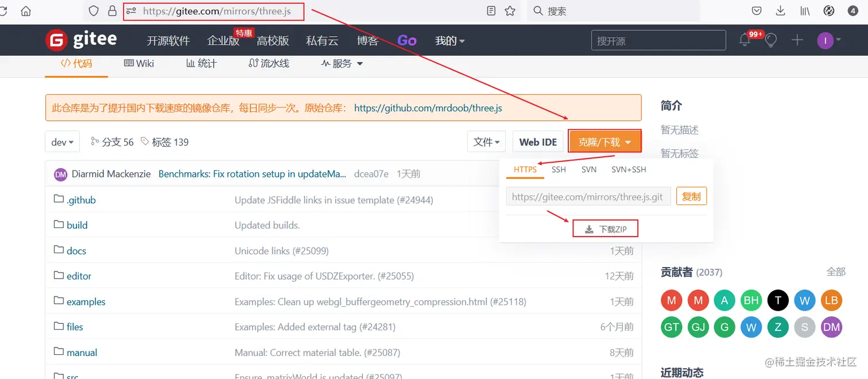Click the Go link in the header
The height and width of the screenshot is (379, 868).
[406, 40]
